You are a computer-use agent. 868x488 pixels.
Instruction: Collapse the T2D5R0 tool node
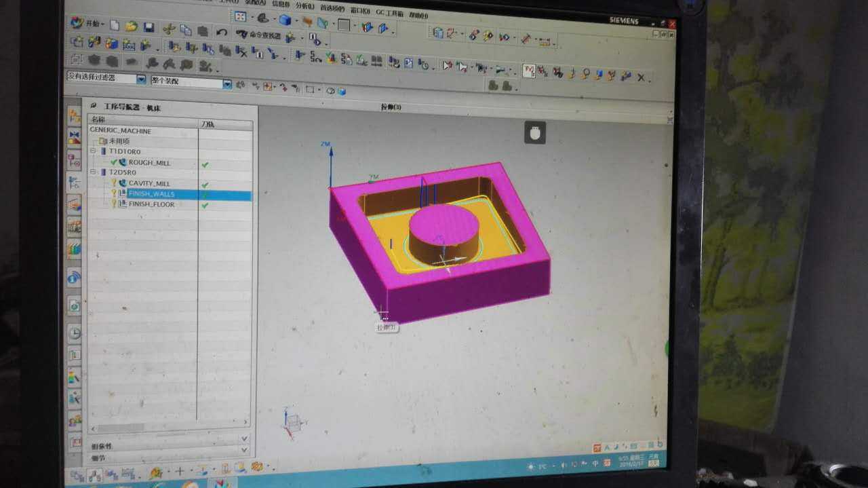pyautogui.click(x=94, y=172)
